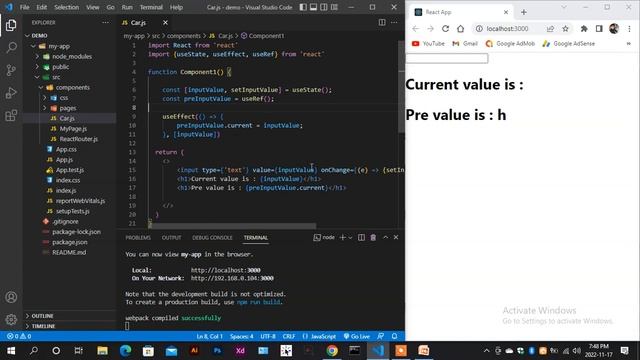Toggle primary side bar layout button
Screen dimensions: 640x360
[x=303, y=7]
